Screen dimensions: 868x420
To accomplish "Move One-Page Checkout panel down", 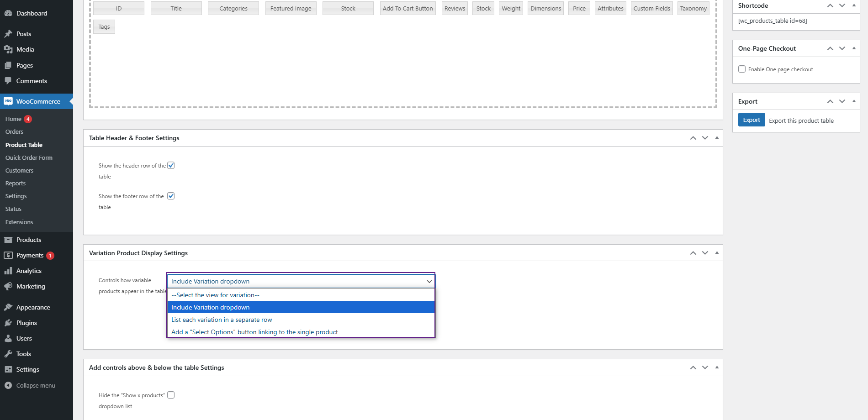I will pyautogui.click(x=842, y=48).
